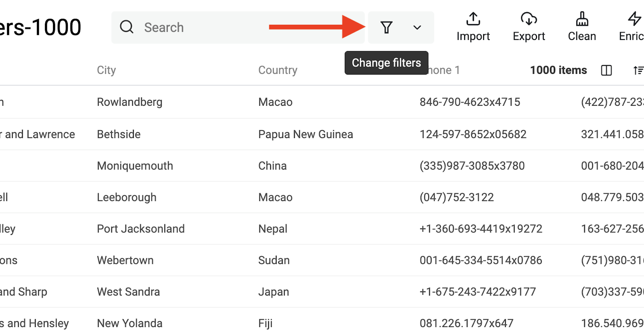Select the row with Papua New Guinea

click(x=305, y=134)
